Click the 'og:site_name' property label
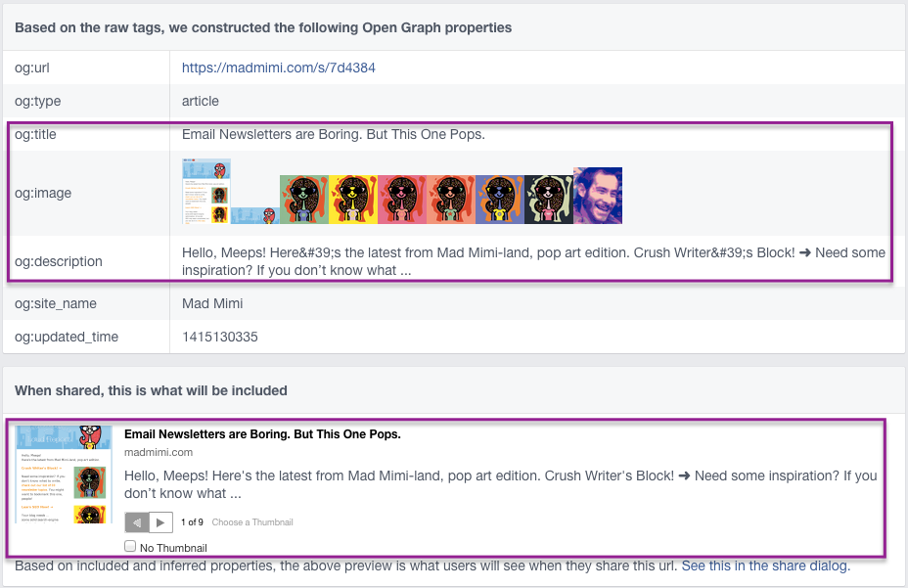 tap(56, 303)
